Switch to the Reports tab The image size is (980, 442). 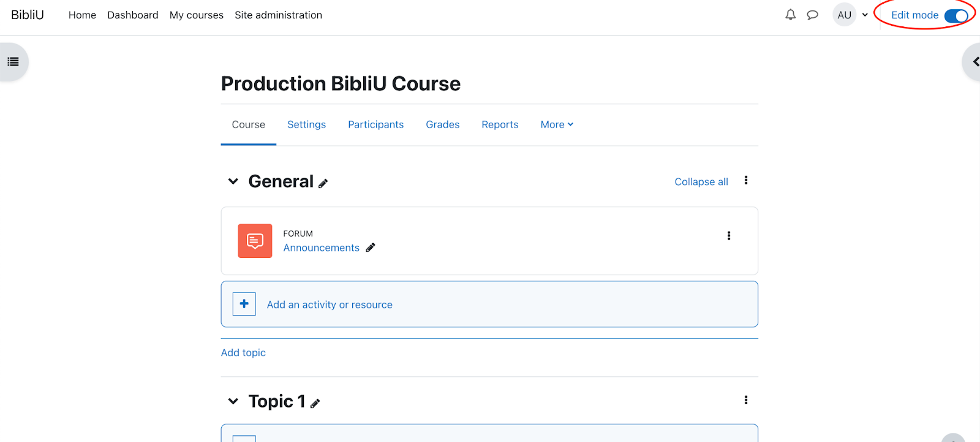(x=500, y=124)
